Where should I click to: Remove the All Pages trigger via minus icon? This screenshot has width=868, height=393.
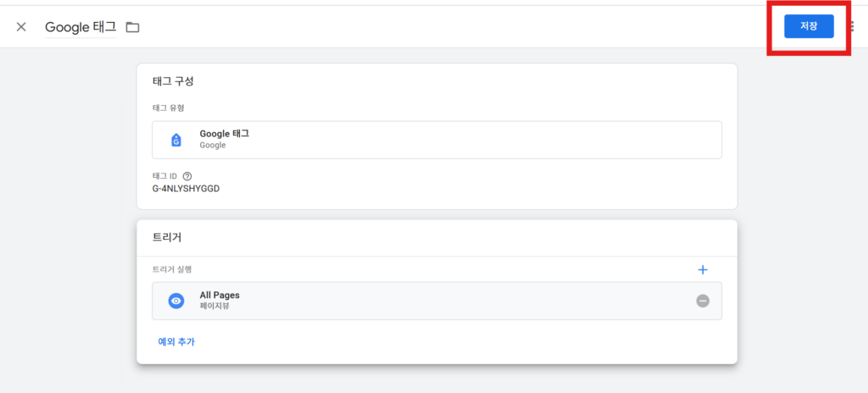[703, 301]
